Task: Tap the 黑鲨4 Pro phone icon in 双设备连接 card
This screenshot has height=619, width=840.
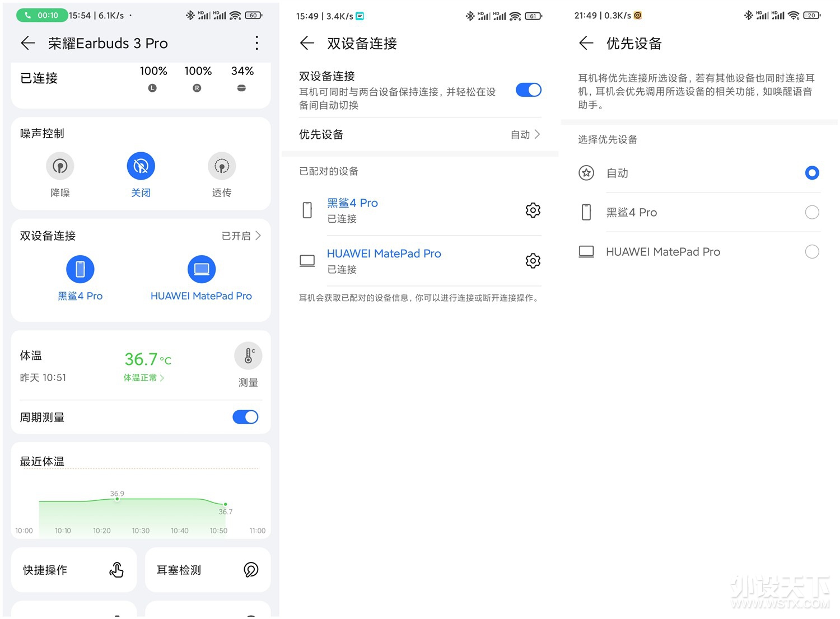Action: pos(80,269)
